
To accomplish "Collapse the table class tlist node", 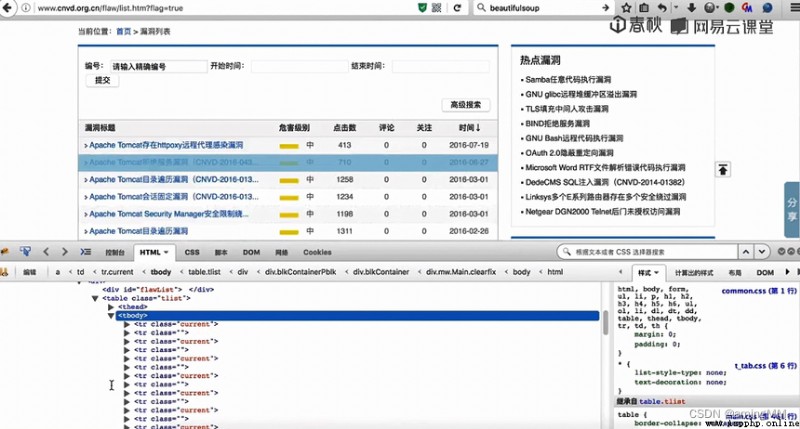I will click(95, 298).
